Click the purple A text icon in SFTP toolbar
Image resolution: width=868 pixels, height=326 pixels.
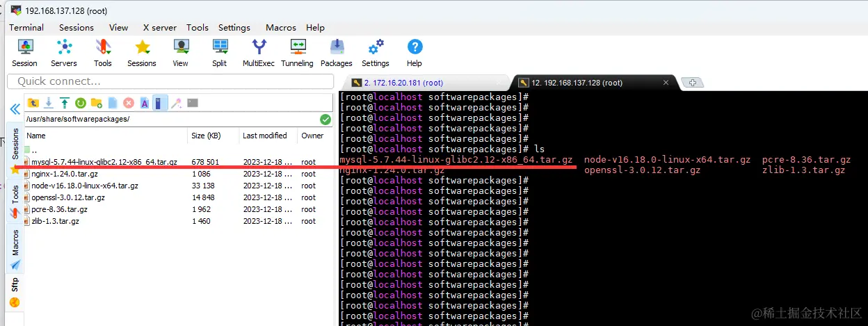pyautogui.click(x=145, y=103)
